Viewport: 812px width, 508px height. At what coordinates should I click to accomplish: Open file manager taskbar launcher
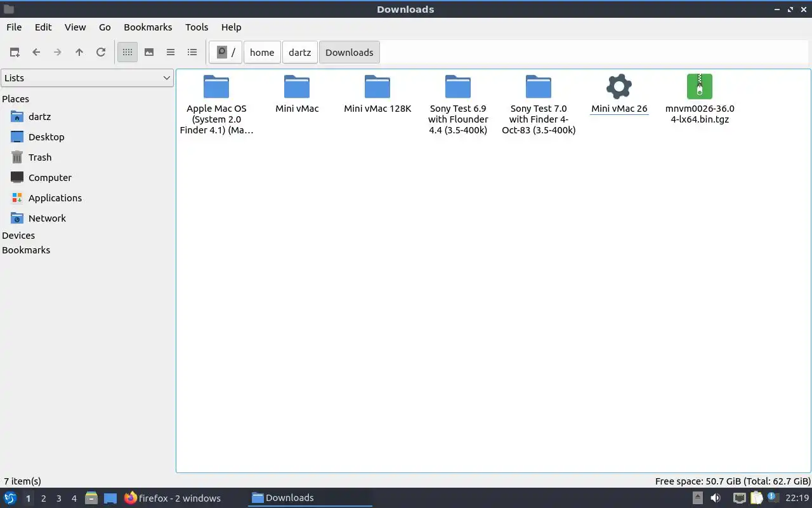(x=91, y=498)
